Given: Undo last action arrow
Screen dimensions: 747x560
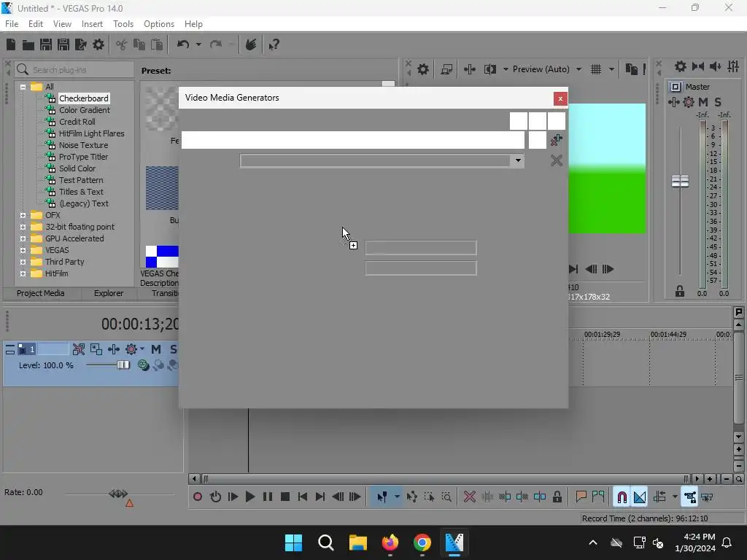Looking at the screenshot, I should [183, 44].
